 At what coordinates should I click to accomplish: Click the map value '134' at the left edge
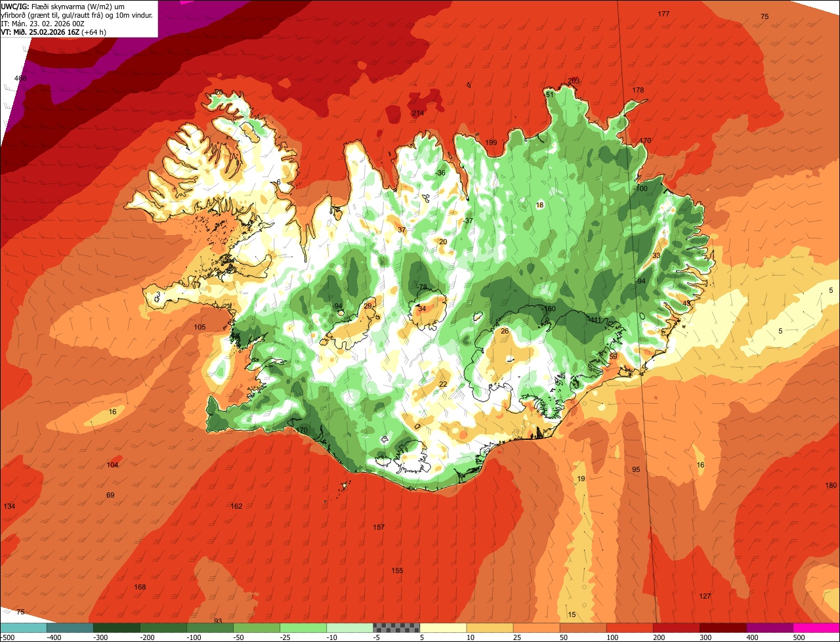(9, 506)
